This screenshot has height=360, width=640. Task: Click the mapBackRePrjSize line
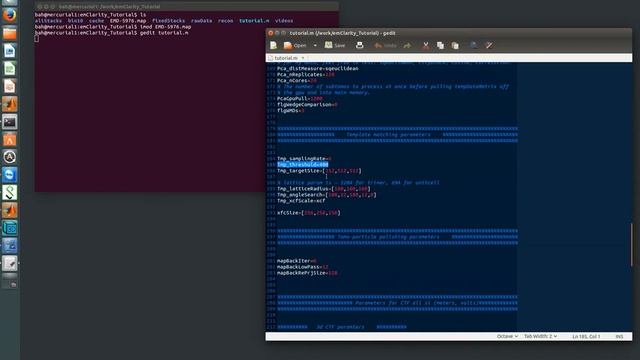click(x=307, y=273)
